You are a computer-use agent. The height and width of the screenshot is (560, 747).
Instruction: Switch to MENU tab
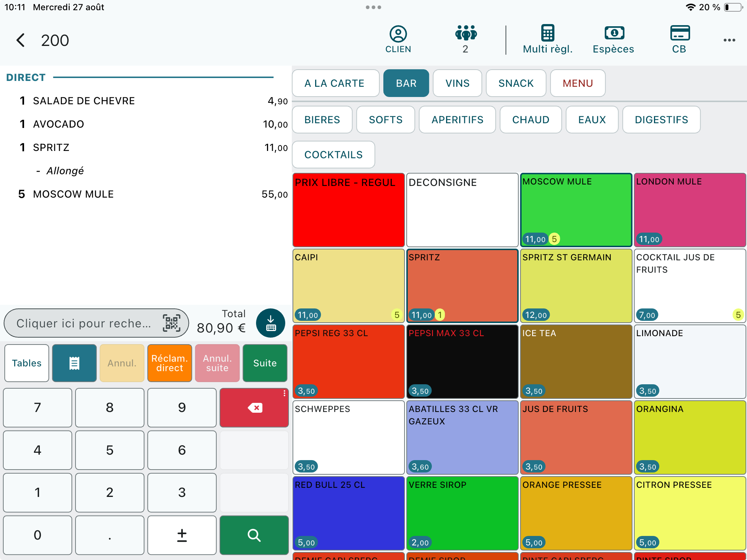tap(578, 83)
